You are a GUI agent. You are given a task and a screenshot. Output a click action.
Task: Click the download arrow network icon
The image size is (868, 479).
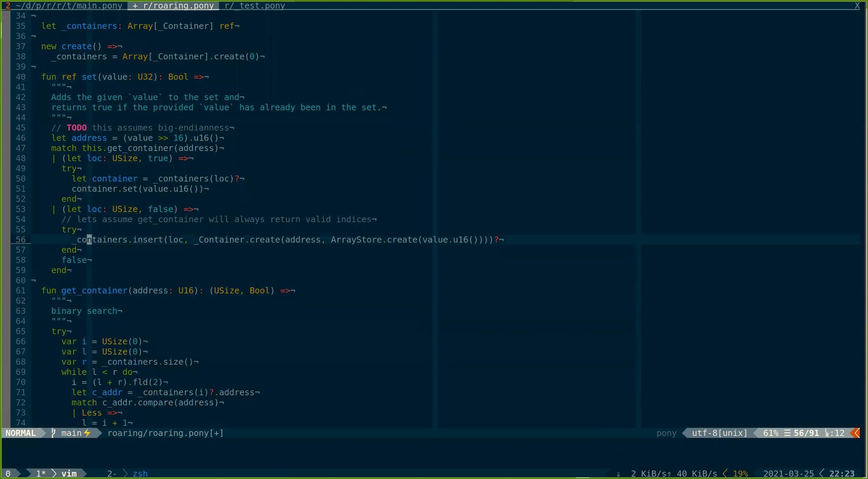(x=618, y=474)
